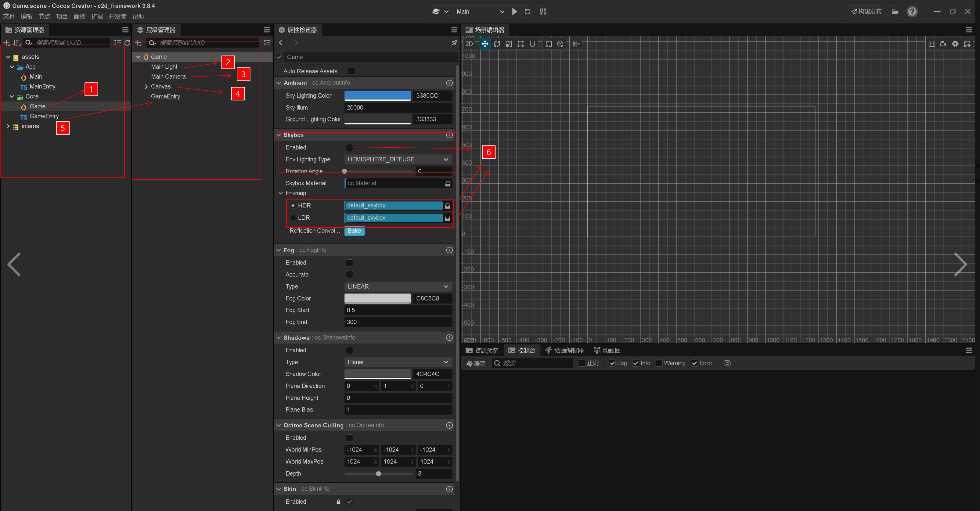Screen dimensions: 980x511
Task: Enable the Skybox checkbox
Action: [x=349, y=147]
